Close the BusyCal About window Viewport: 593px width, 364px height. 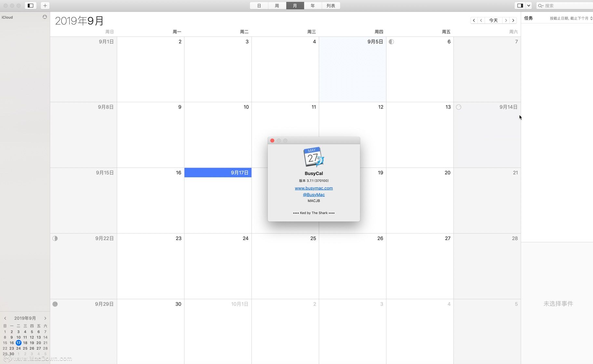272,141
